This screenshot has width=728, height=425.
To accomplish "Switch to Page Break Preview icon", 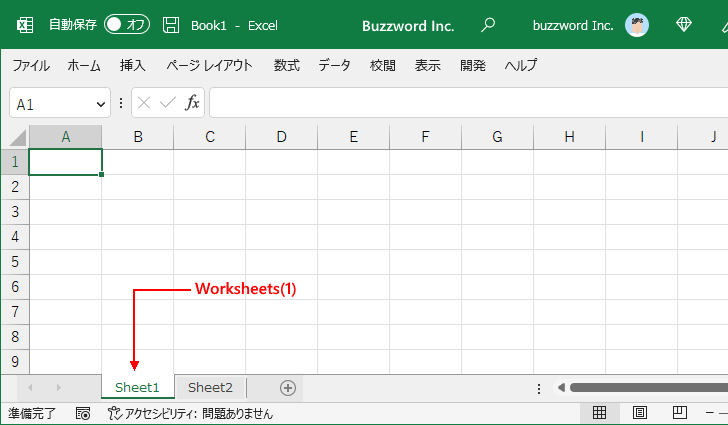I will (x=680, y=412).
